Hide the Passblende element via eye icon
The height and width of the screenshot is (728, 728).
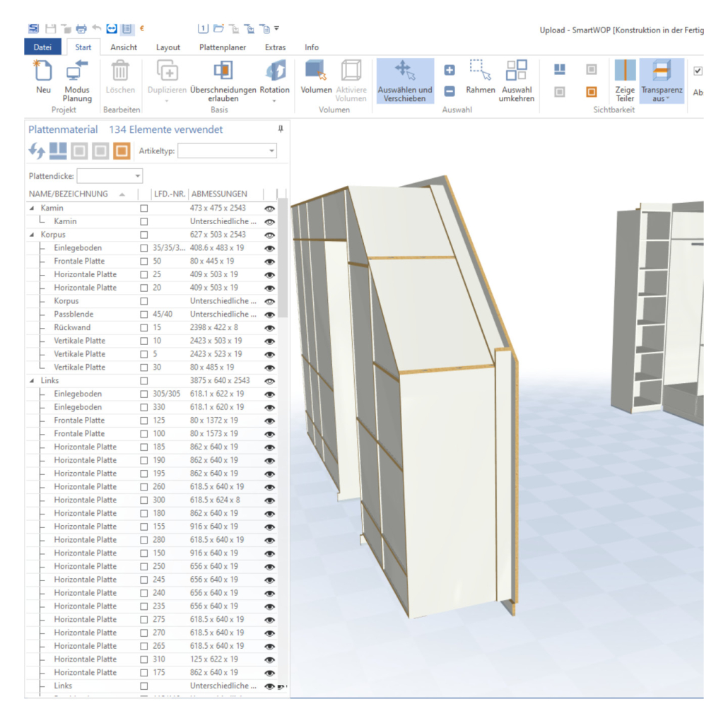[269, 315]
